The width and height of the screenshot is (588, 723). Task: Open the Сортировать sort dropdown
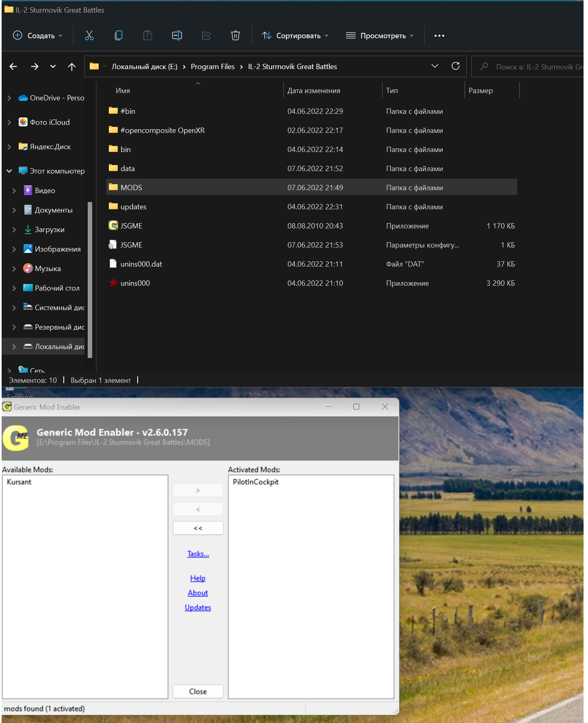coord(295,36)
